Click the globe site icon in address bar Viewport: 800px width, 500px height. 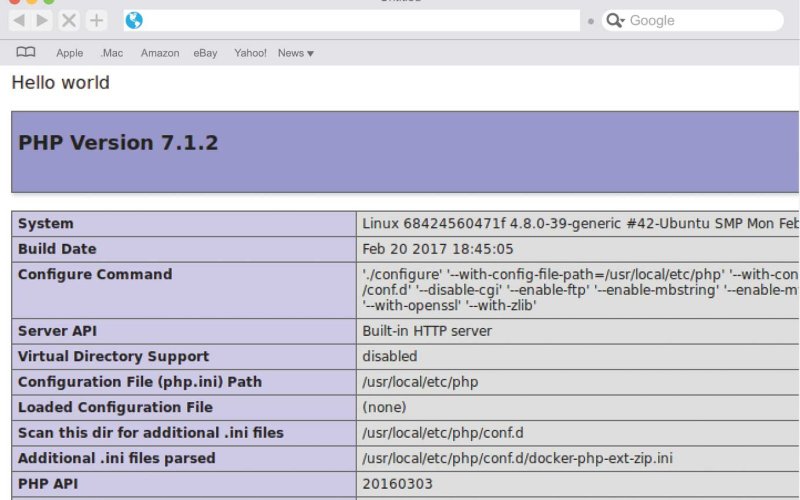click(134, 20)
